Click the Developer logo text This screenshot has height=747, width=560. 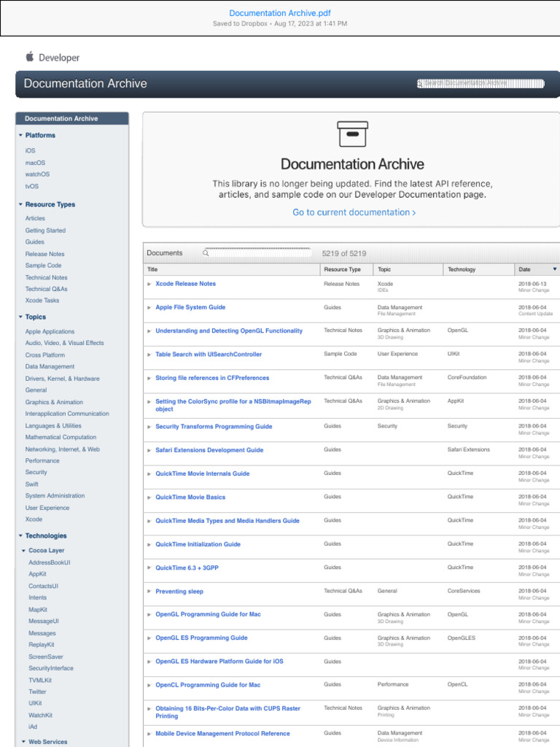point(59,58)
